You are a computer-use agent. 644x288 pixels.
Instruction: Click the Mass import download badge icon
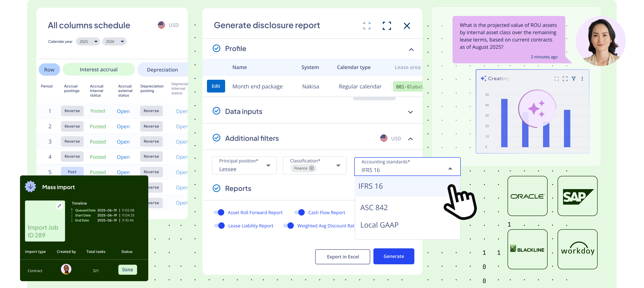(30, 187)
